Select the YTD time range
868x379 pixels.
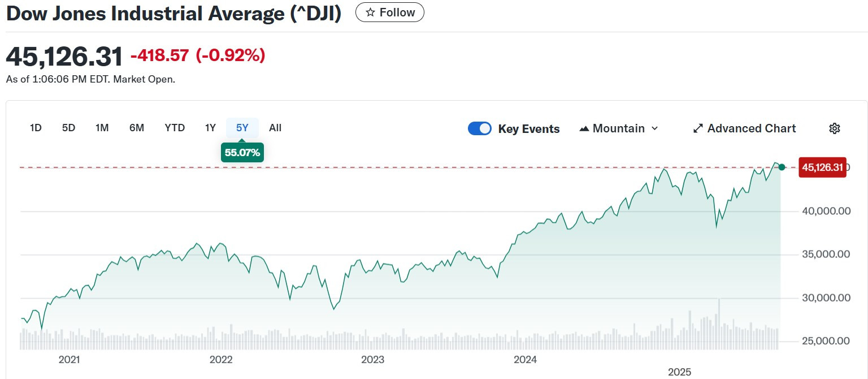[175, 128]
